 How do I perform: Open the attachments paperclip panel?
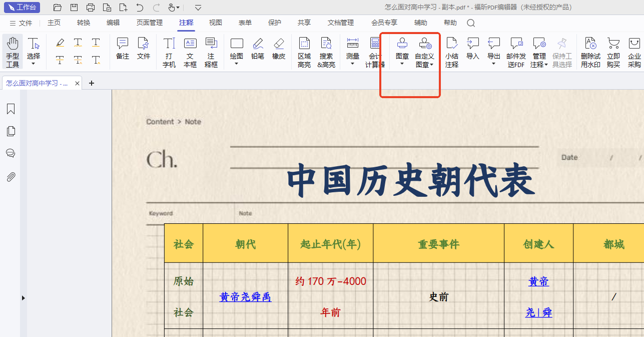(x=11, y=177)
